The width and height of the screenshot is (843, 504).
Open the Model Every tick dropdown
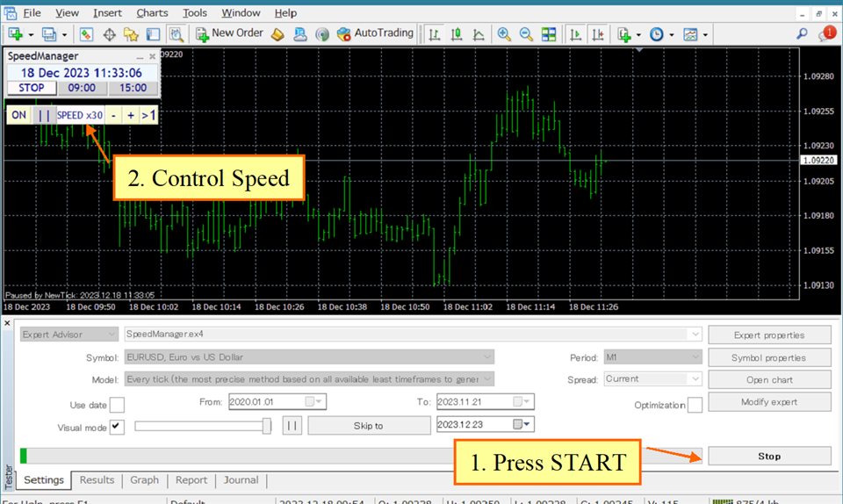(x=487, y=378)
